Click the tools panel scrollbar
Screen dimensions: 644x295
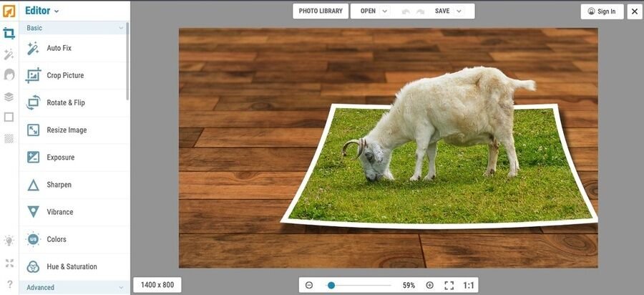pyautogui.click(x=127, y=61)
